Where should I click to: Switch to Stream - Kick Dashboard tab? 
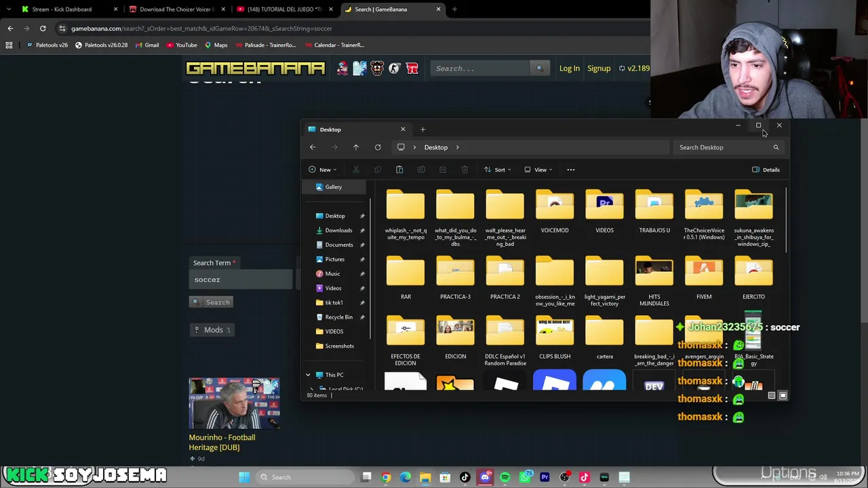pyautogui.click(x=68, y=9)
